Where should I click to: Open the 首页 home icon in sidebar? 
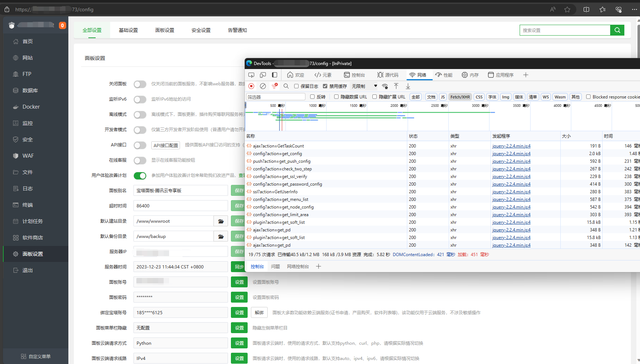[x=16, y=41]
